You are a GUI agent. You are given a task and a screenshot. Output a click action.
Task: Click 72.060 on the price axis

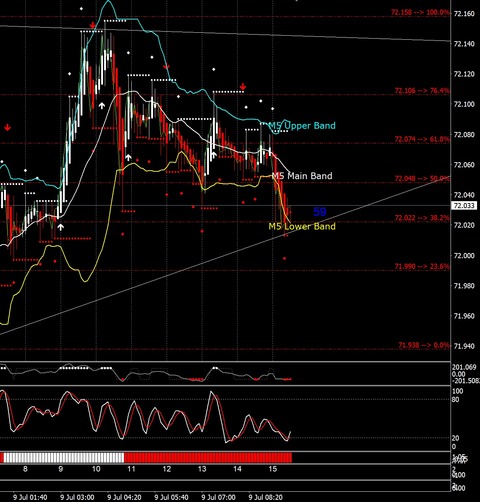(464, 165)
